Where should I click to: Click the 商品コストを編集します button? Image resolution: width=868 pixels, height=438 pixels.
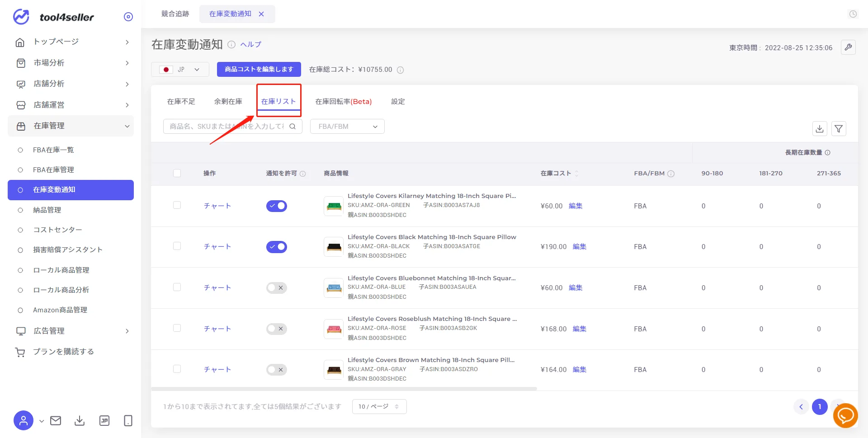tap(259, 69)
